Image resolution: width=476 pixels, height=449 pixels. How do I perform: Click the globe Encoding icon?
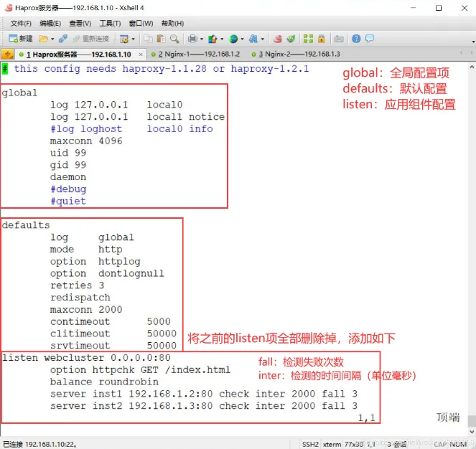point(233,39)
